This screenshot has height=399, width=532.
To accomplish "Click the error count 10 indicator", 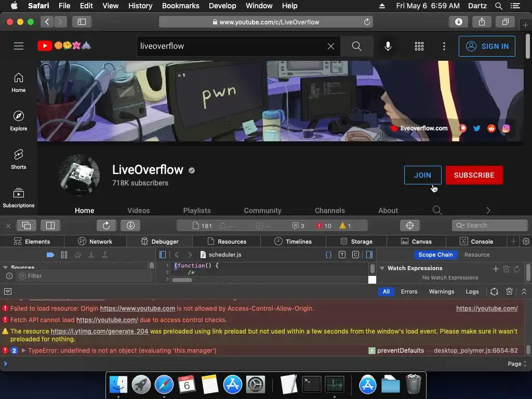I will (x=324, y=225).
